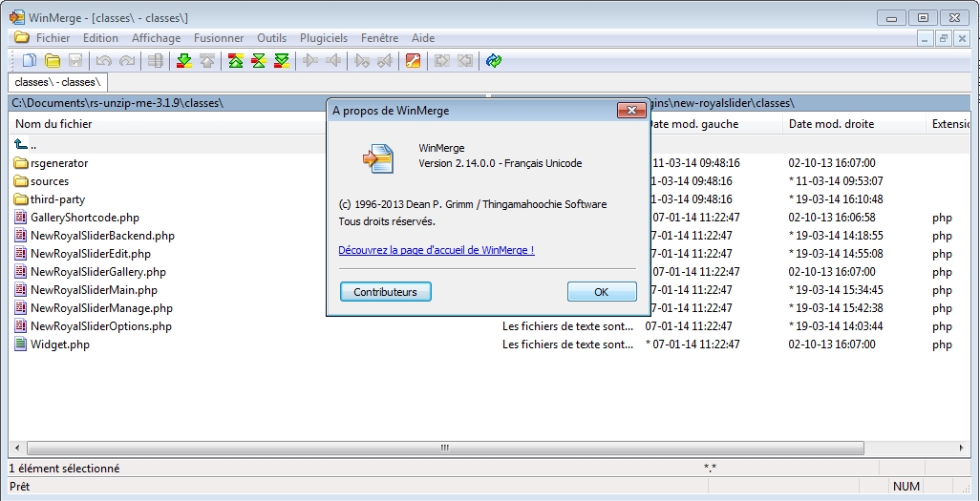Click the file icon of Widget.php
This screenshot has width=980, height=501.
click(21, 344)
